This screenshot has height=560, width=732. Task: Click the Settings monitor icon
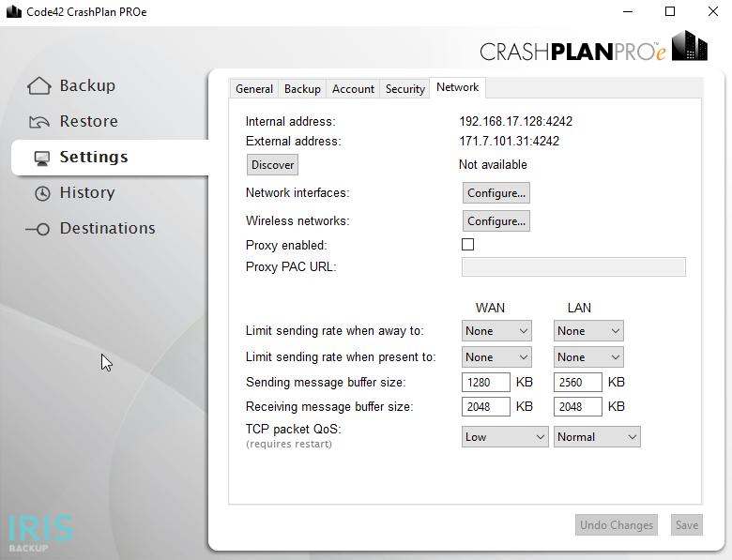pyautogui.click(x=42, y=159)
